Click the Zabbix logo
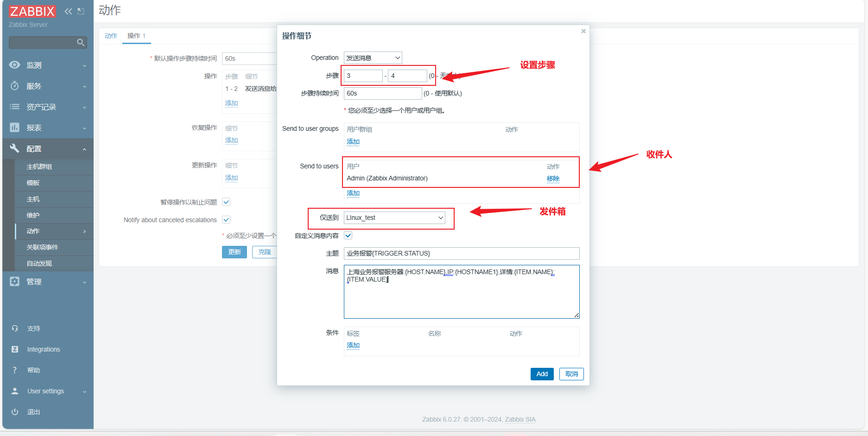The image size is (868, 436). [x=32, y=11]
